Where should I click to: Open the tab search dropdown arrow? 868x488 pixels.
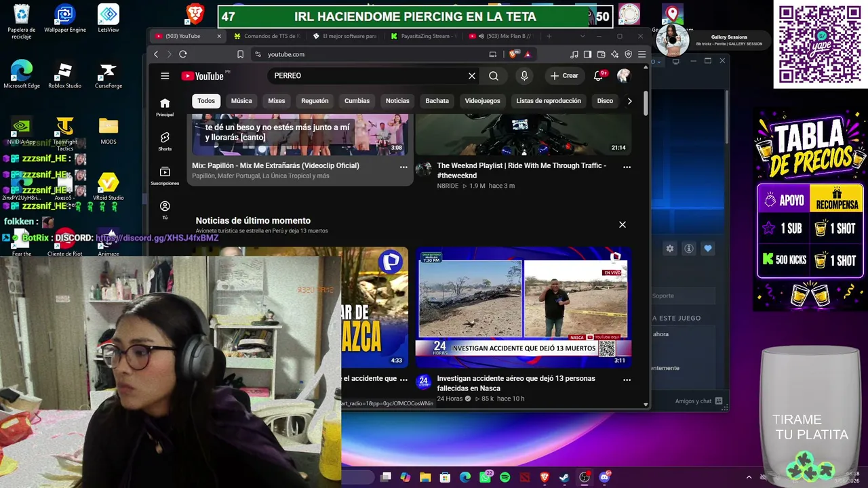(583, 36)
